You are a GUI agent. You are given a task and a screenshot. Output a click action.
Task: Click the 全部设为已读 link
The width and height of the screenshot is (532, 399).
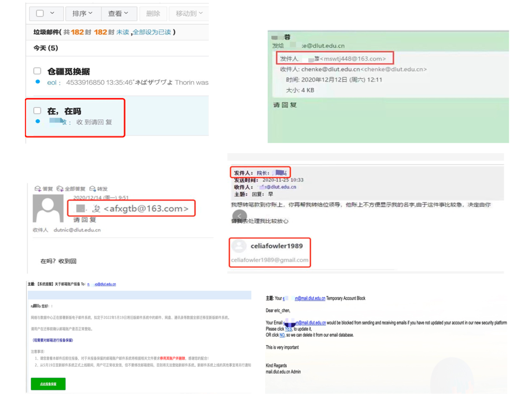pos(151,32)
